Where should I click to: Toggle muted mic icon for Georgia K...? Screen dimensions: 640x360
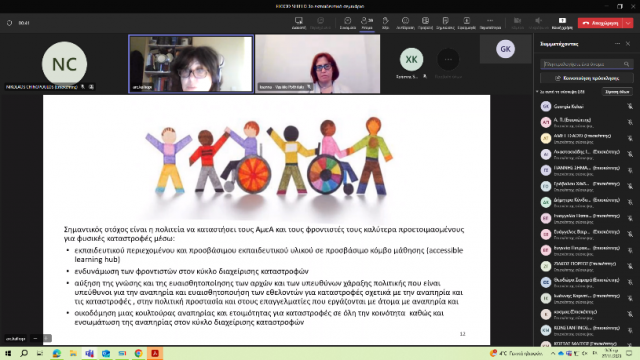630,107
